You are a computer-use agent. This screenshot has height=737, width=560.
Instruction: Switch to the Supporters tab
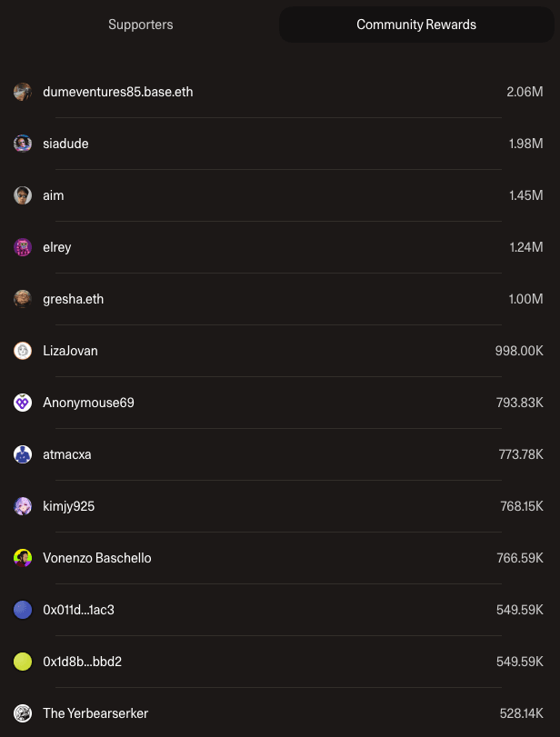(x=140, y=25)
